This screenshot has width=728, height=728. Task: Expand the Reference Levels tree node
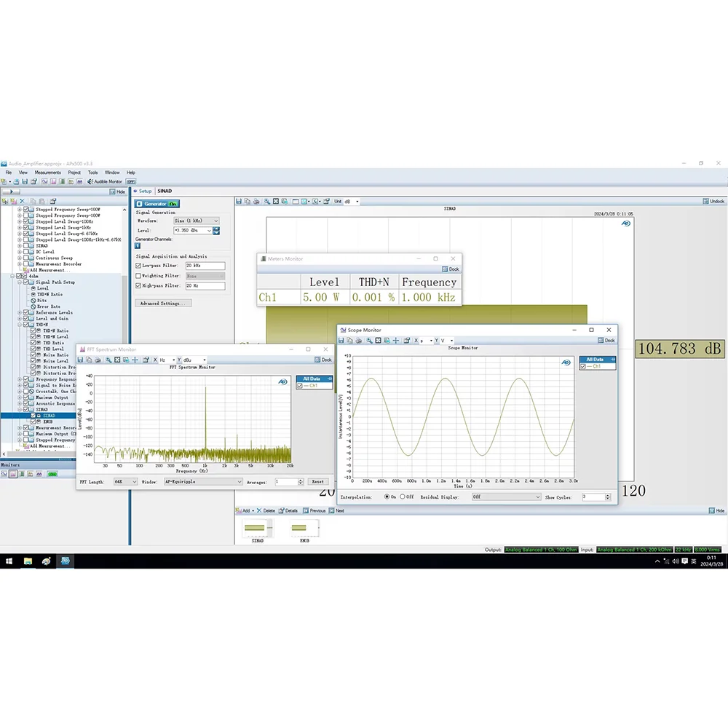click(x=20, y=312)
